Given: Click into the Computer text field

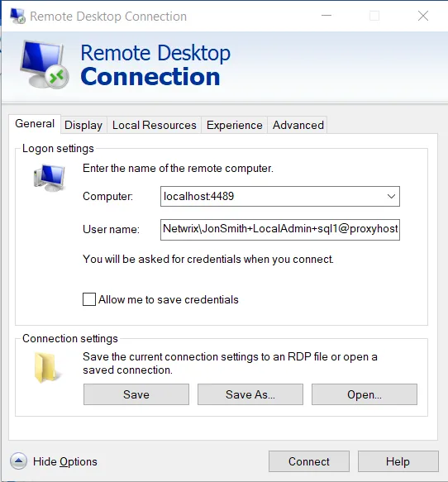Looking at the screenshot, I should click(273, 196).
